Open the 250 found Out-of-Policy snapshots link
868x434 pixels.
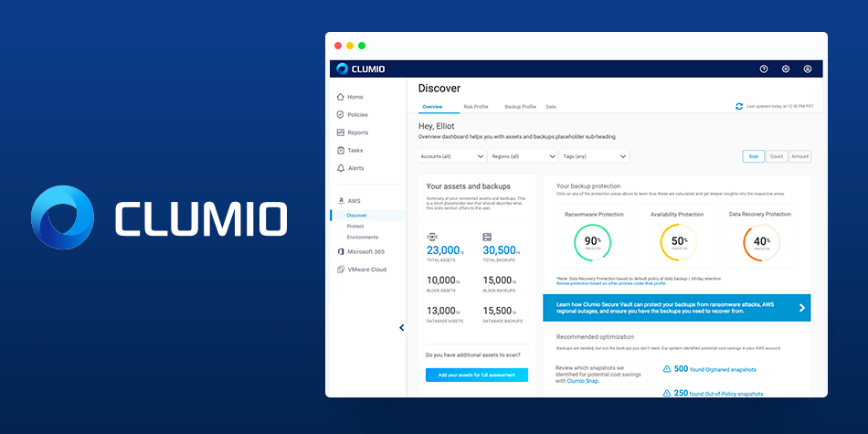point(718,393)
